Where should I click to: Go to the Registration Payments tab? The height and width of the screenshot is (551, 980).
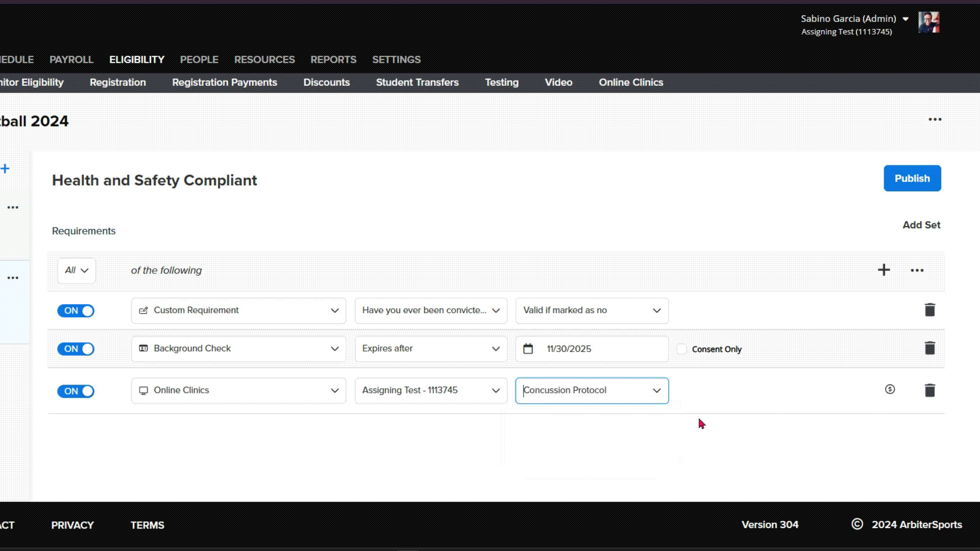(x=225, y=82)
